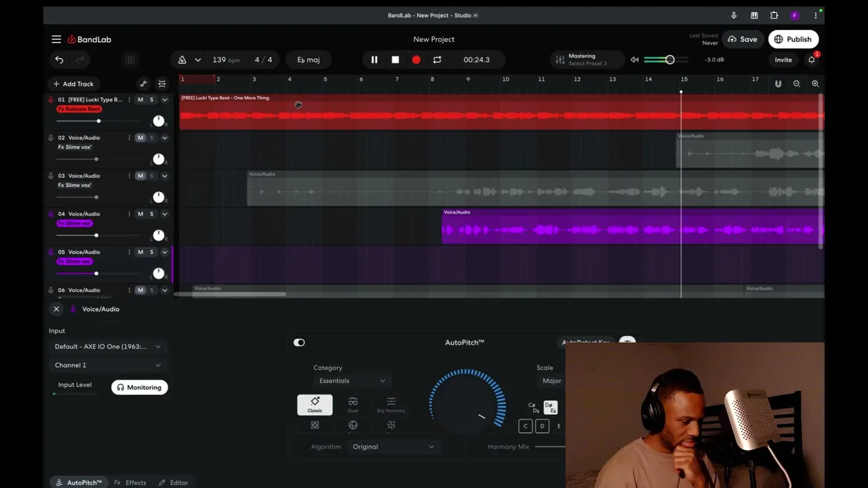Publish the project

tap(793, 39)
